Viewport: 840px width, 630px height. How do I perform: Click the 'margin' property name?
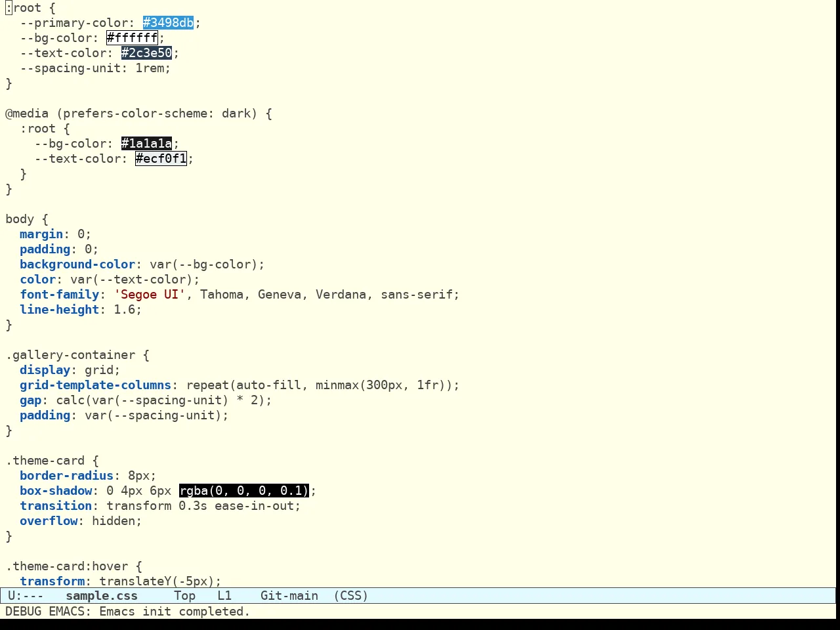click(41, 234)
